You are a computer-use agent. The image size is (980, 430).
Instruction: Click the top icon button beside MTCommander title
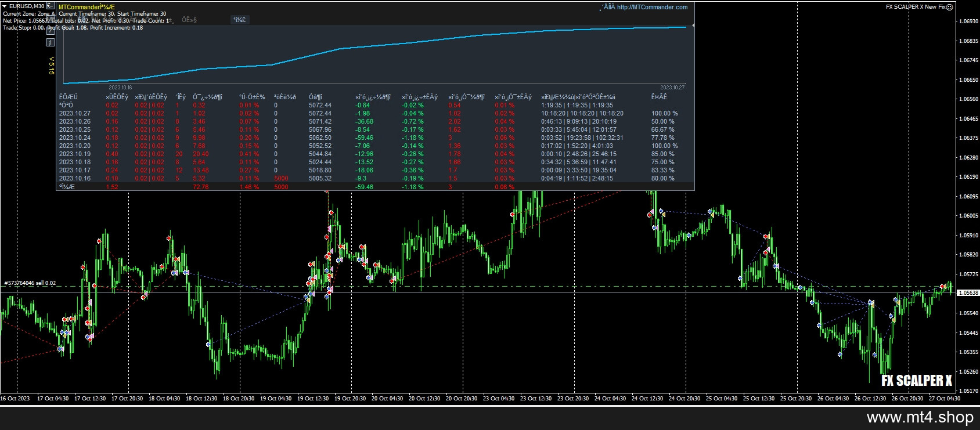[51, 6]
